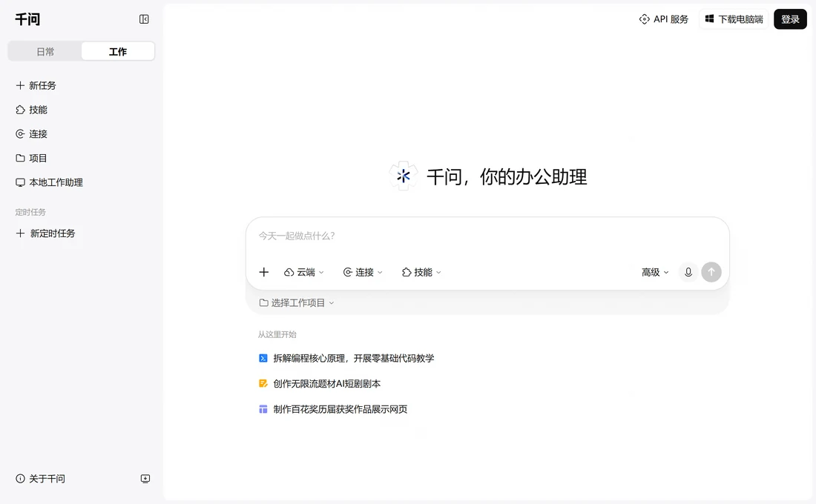Click the send arrow button
Viewport: 816px width, 504px height.
pyautogui.click(x=711, y=272)
